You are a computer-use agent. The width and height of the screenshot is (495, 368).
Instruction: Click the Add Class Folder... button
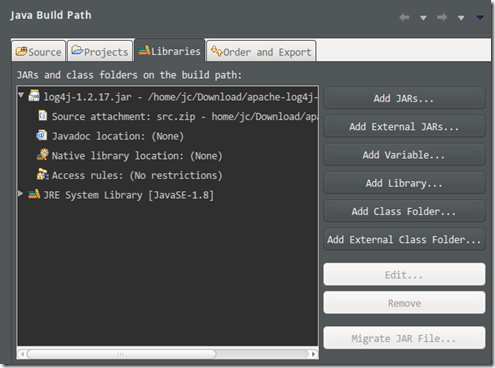(404, 211)
